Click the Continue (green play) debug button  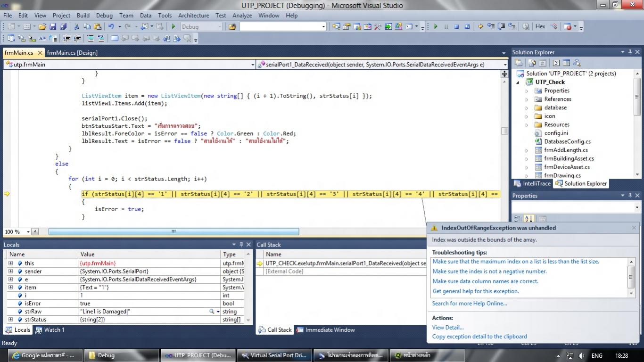click(x=436, y=27)
